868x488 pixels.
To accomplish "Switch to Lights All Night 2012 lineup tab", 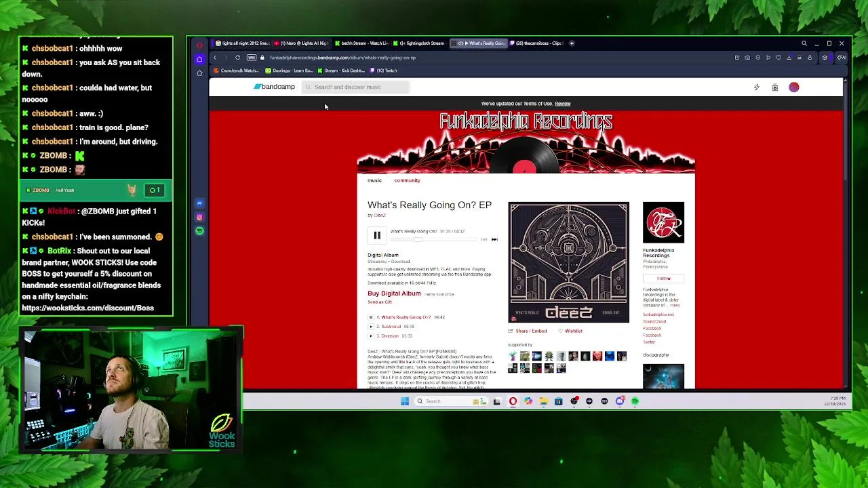I will pos(242,43).
